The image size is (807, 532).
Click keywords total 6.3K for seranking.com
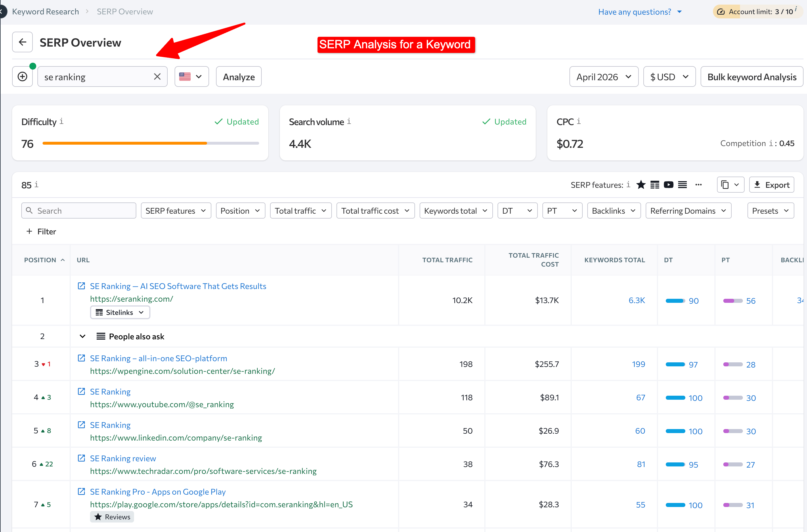636,300
